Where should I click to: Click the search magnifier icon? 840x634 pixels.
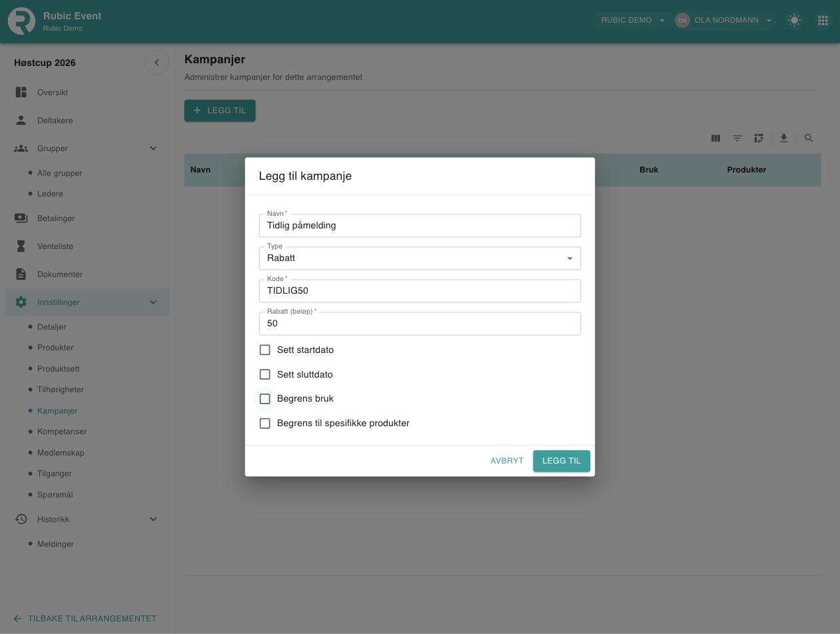click(x=809, y=139)
